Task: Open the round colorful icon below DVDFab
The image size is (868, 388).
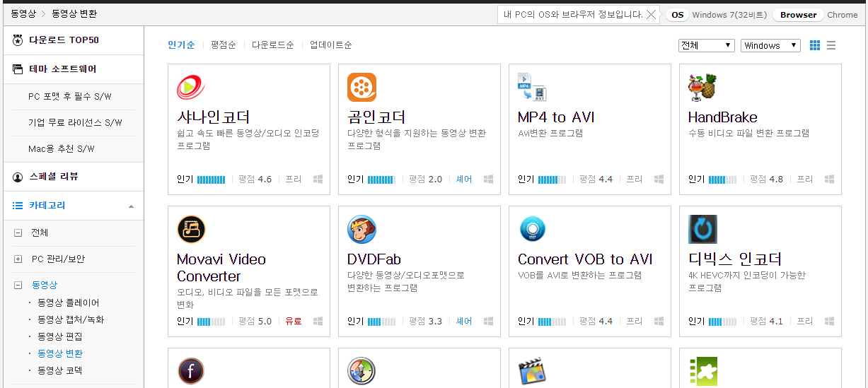Action: 361,371
